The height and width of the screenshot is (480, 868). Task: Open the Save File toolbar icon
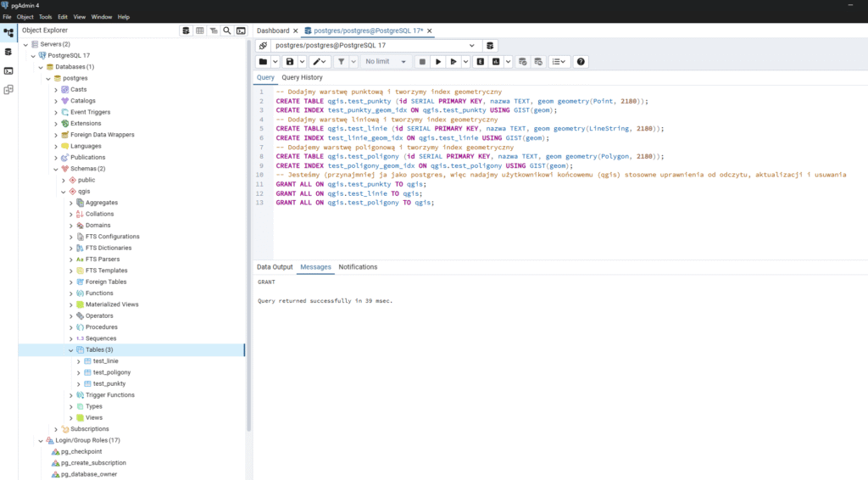290,62
